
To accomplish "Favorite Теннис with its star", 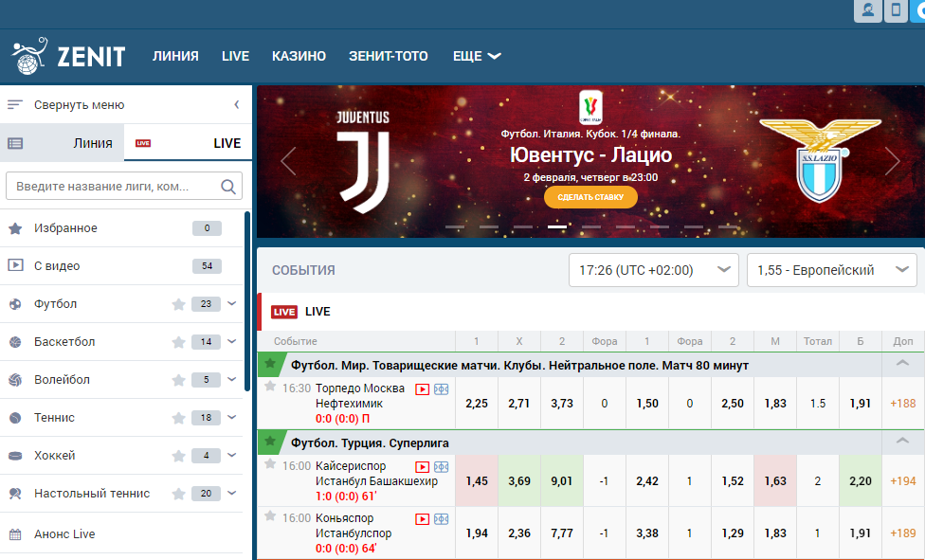I will (x=178, y=418).
